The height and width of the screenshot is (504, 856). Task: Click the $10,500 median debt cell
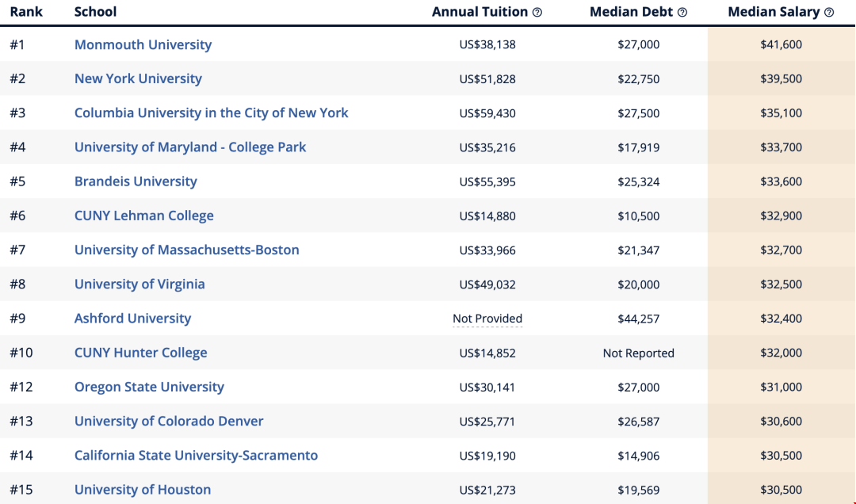639,216
